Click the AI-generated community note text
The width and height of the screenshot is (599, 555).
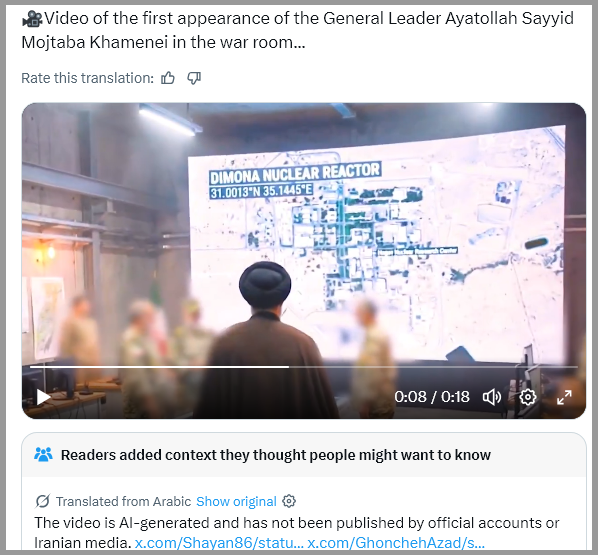pos(296,532)
